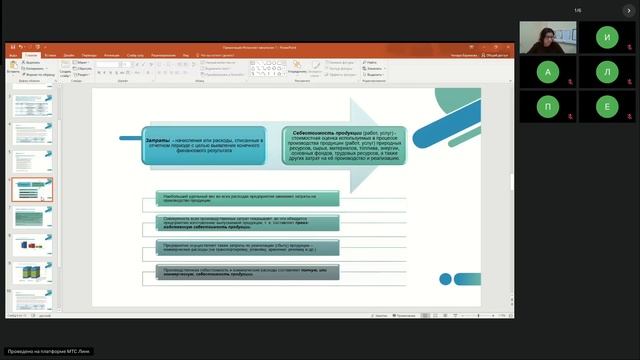Image resolution: width=640 pixels, height=360 pixels.
Task: Open the Файл tab
Action: [x=13, y=55]
